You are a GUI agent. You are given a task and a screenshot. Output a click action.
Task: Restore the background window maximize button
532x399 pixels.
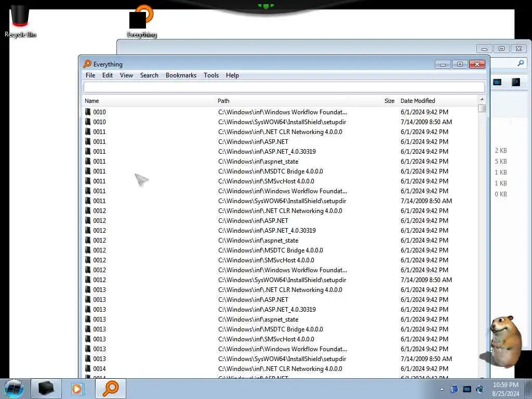tap(501, 48)
